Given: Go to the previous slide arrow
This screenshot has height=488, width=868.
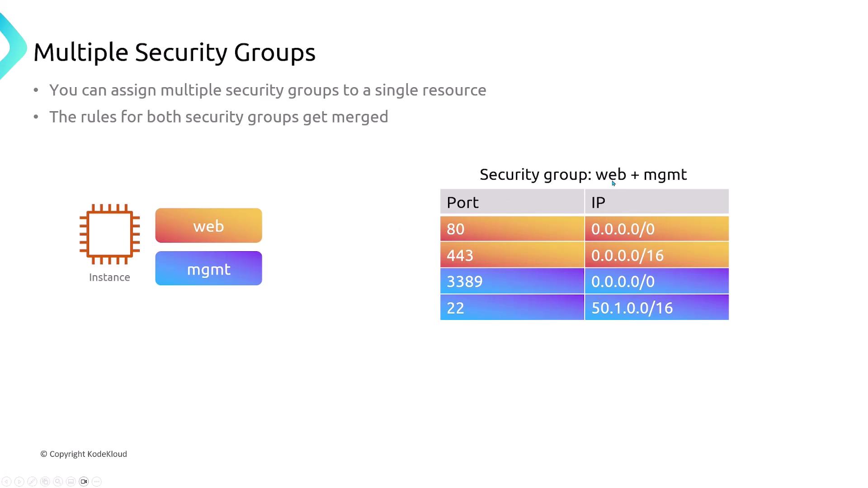Looking at the screenshot, I should (x=6, y=482).
